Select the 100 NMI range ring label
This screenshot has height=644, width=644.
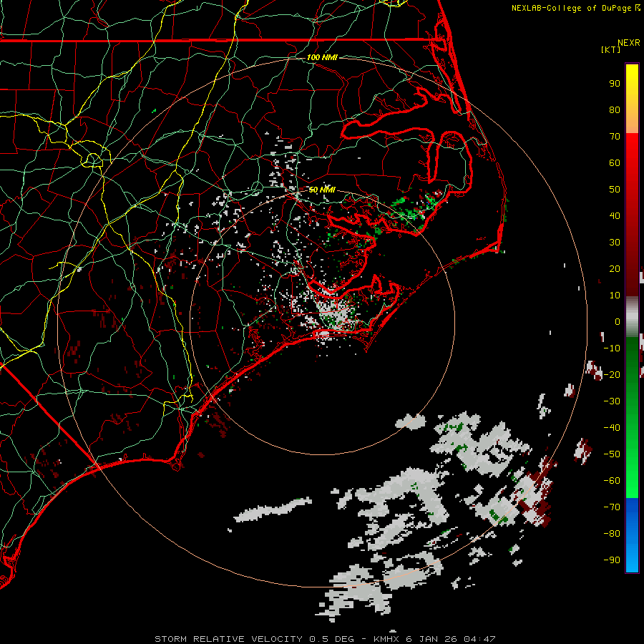coord(322,57)
